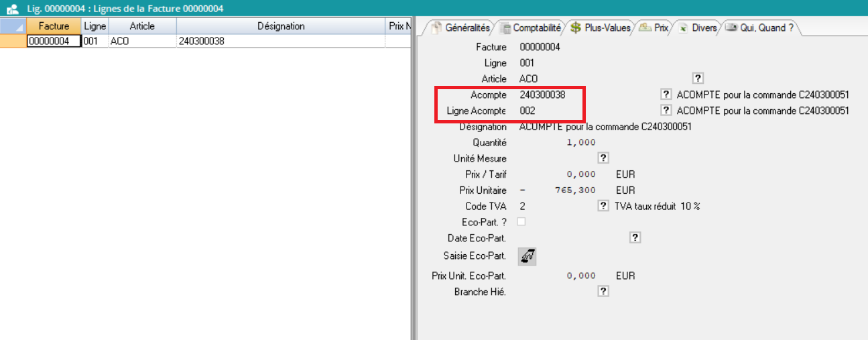Toggle the Eco-Part. checkbox
This screenshot has height=340, width=868.
pos(521,222)
